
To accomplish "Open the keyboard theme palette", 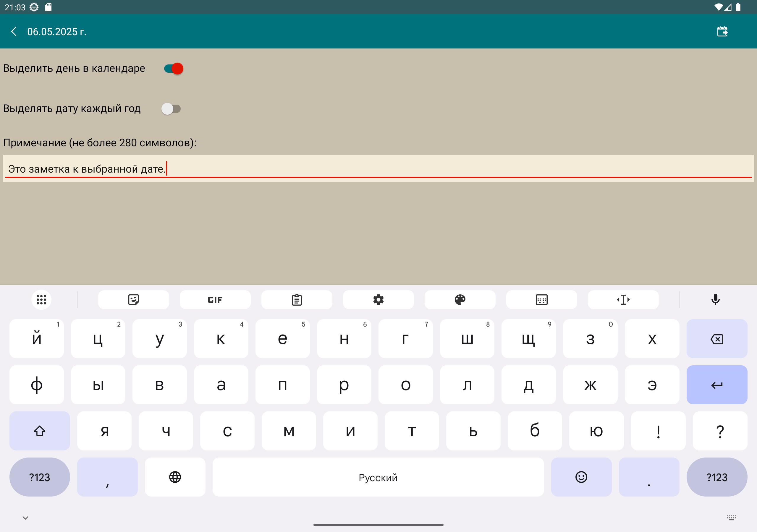I will coord(460,300).
